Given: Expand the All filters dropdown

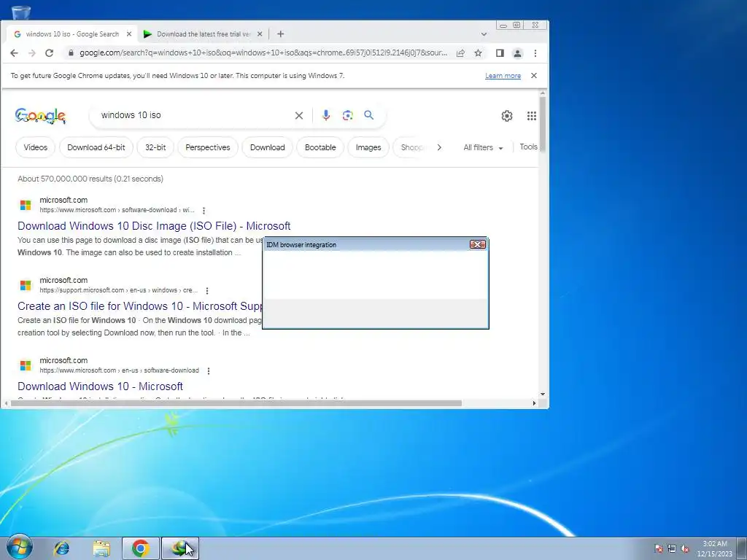Looking at the screenshot, I should pos(483,147).
